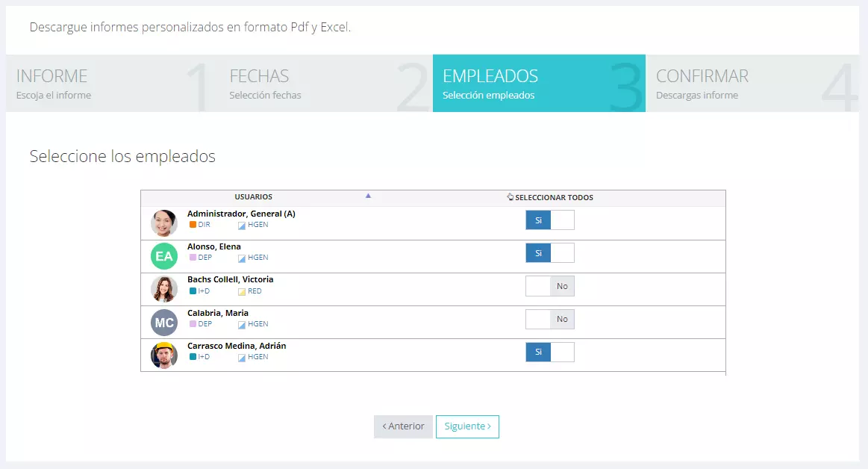
Task: Click Victoria Bachs Collell's profile photo
Action: point(164,289)
